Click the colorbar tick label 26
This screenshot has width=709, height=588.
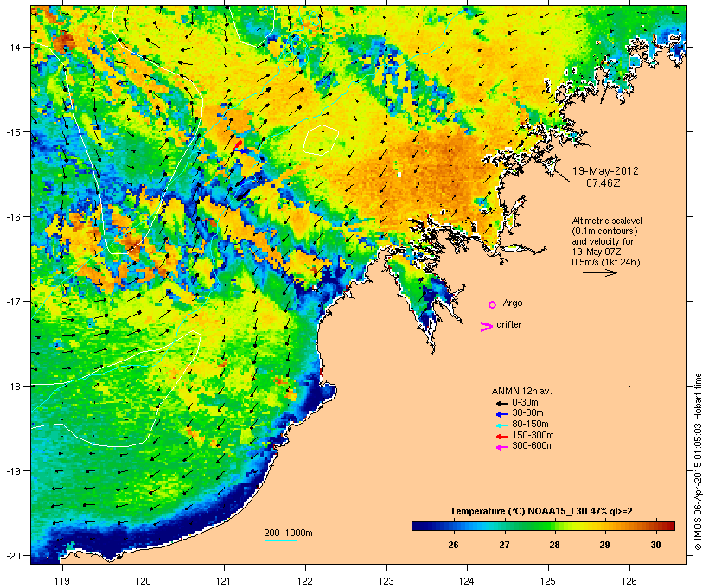pos(454,546)
